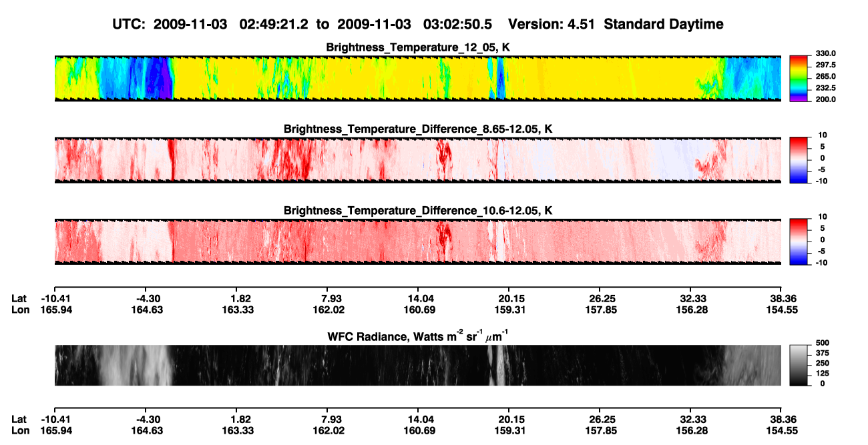Click latitude 38.36 on the upper axis
Viewport: 868px width, 445px height.
point(783,298)
